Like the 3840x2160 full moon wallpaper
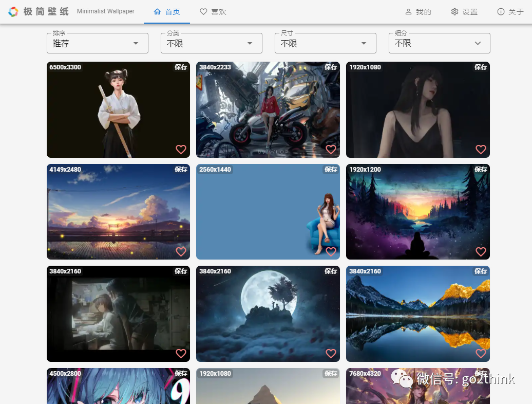Viewport: 532px width, 404px height. (x=331, y=354)
